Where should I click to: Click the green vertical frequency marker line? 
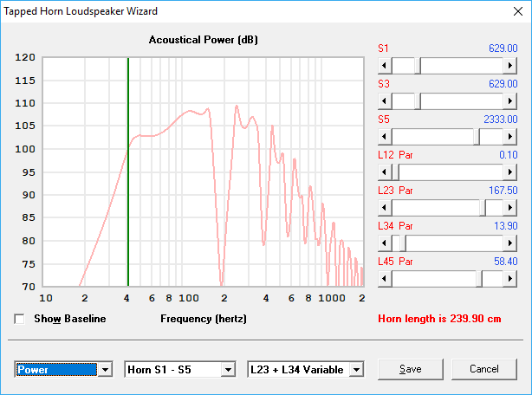coord(128,172)
